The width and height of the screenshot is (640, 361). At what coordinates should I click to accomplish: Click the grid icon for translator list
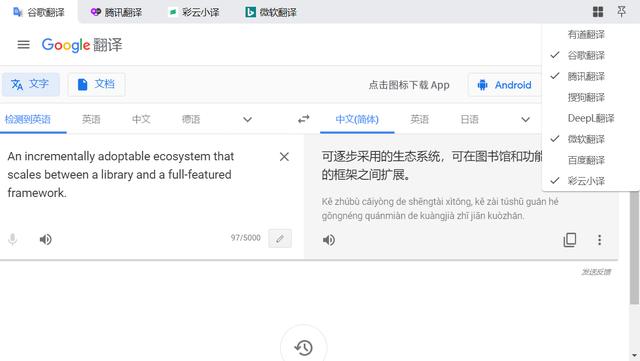[598, 11]
